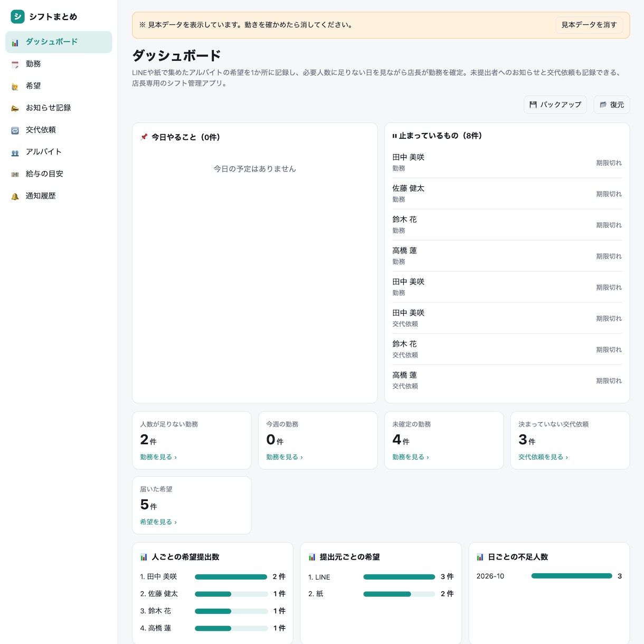Click the 佐藤 健太 bar in 人ごとの希望提出数
The height and width of the screenshot is (644, 644).
coord(231,594)
